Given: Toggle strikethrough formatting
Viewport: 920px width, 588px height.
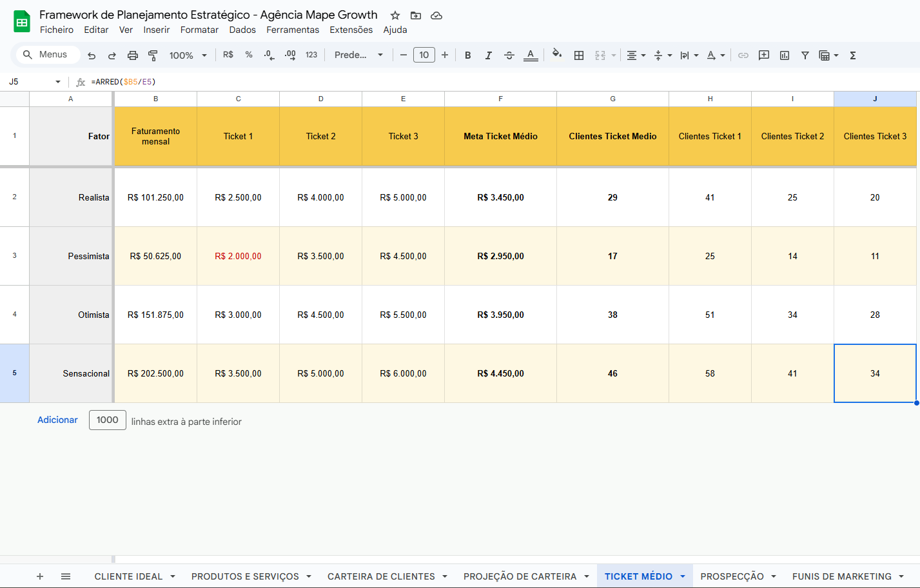Looking at the screenshot, I should [x=509, y=55].
